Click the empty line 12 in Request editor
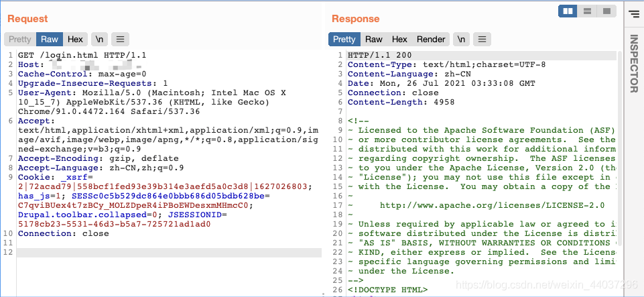The width and height of the screenshot is (644, 297). [169, 252]
